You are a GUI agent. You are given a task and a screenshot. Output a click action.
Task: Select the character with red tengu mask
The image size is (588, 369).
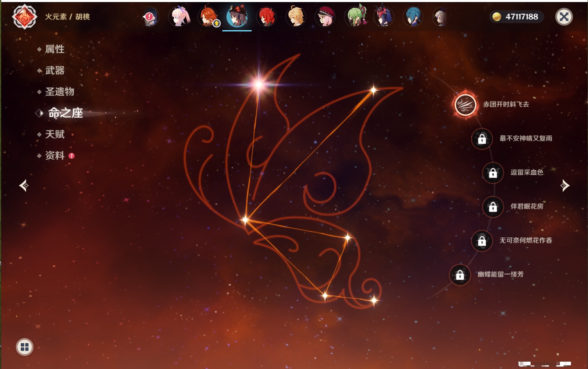384,17
